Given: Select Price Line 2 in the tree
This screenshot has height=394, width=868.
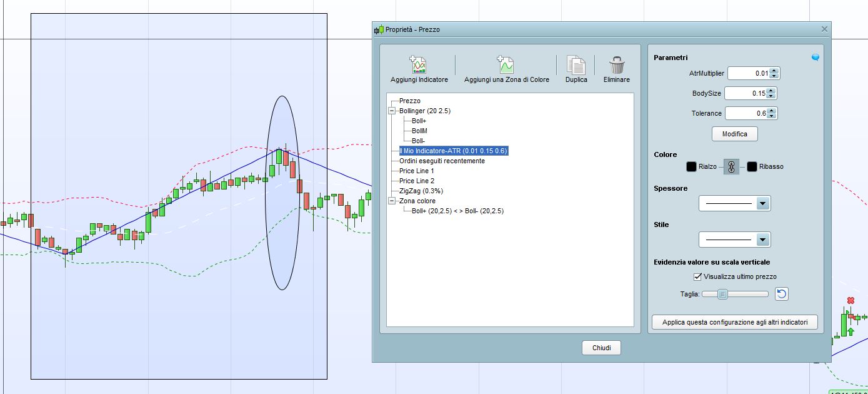Looking at the screenshot, I should coord(417,181).
